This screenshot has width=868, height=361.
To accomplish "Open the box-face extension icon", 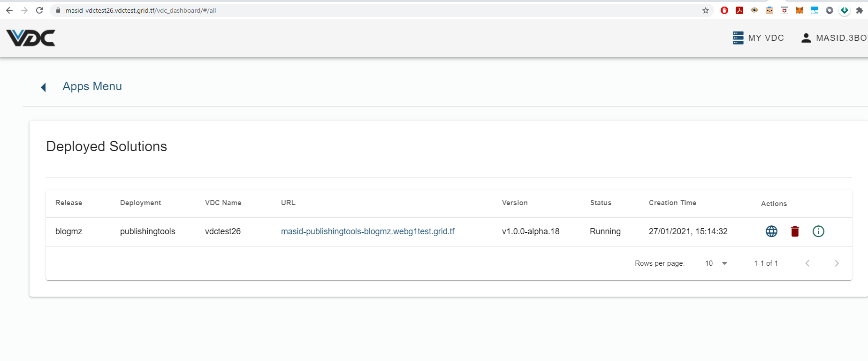I will [769, 10].
